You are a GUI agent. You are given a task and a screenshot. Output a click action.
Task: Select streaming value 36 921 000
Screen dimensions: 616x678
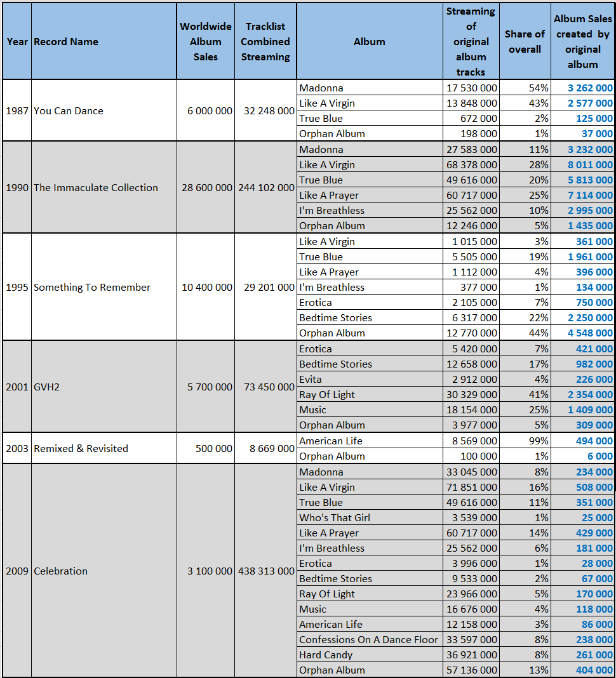point(472,655)
